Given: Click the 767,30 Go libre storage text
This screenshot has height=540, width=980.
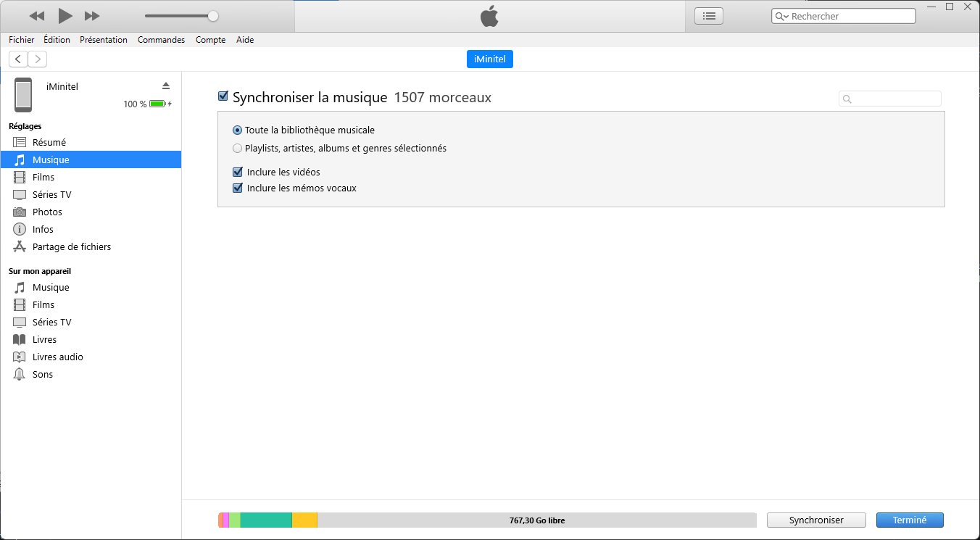Looking at the screenshot, I should click(537, 520).
